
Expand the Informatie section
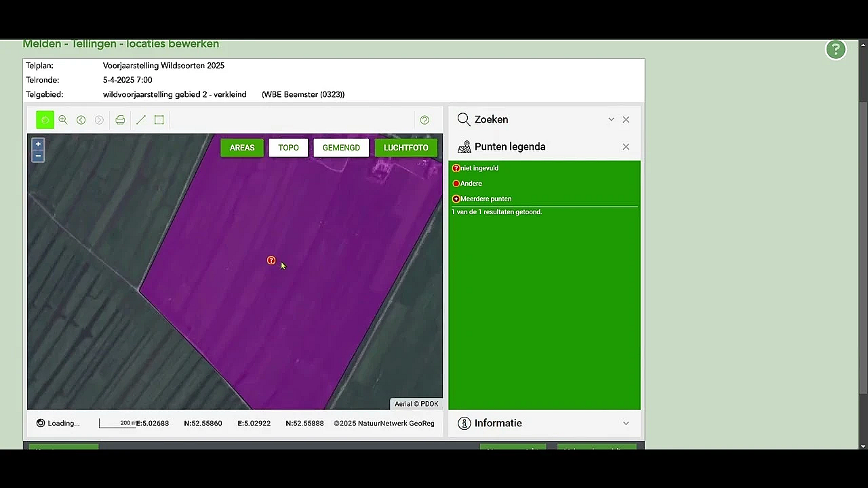[625, 424]
